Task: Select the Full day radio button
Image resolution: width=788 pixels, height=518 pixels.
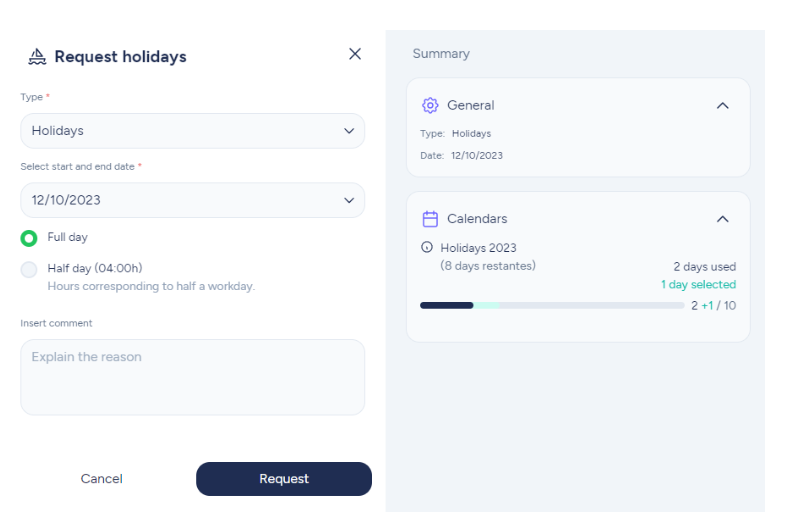Action: pos(29,238)
